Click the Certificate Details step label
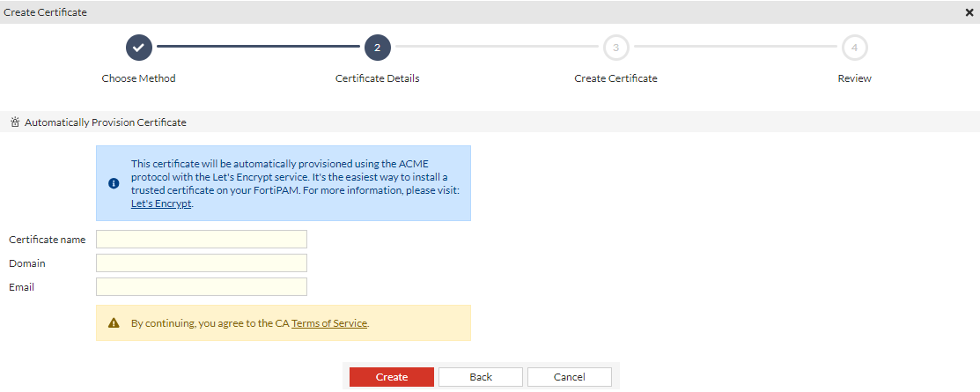This screenshot has width=980, height=392. (378, 78)
